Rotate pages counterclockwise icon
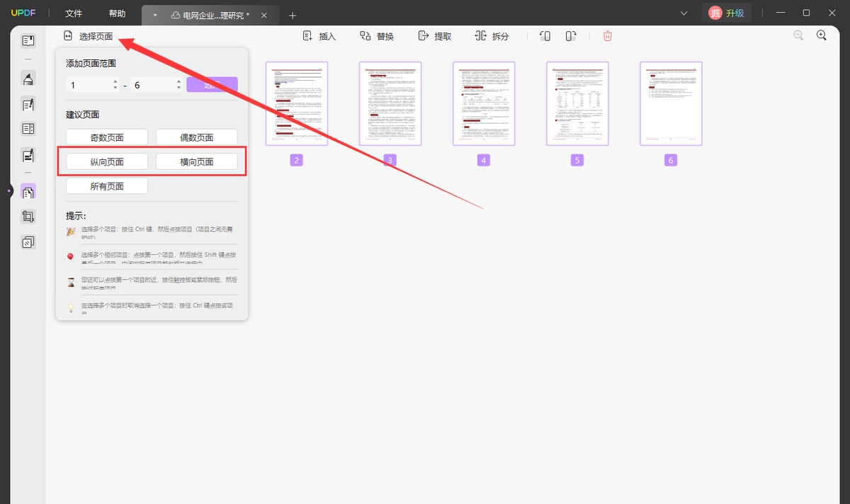Viewport: 850px width, 504px height. click(x=545, y=36)
